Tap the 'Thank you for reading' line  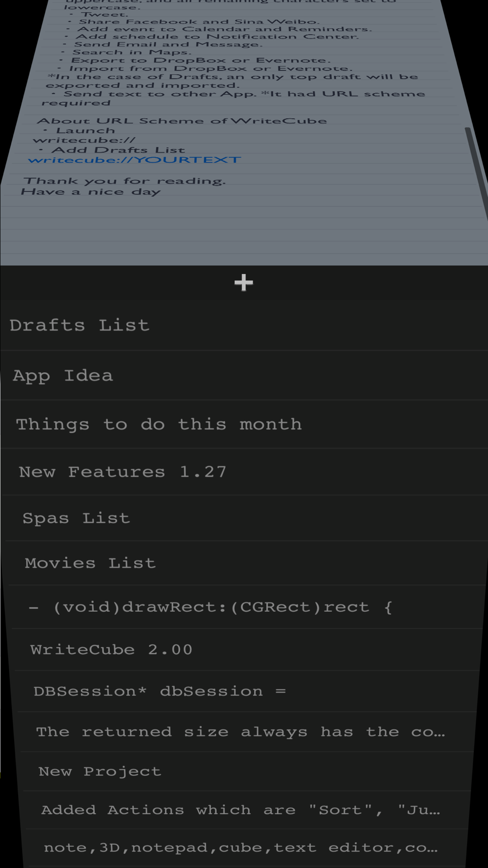tap(124, 181)
